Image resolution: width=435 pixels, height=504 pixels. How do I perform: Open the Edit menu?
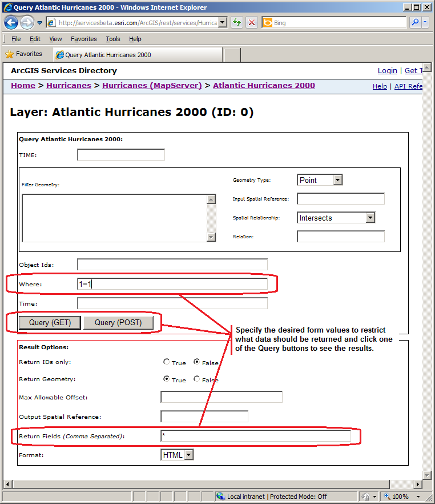coord(35,39)
